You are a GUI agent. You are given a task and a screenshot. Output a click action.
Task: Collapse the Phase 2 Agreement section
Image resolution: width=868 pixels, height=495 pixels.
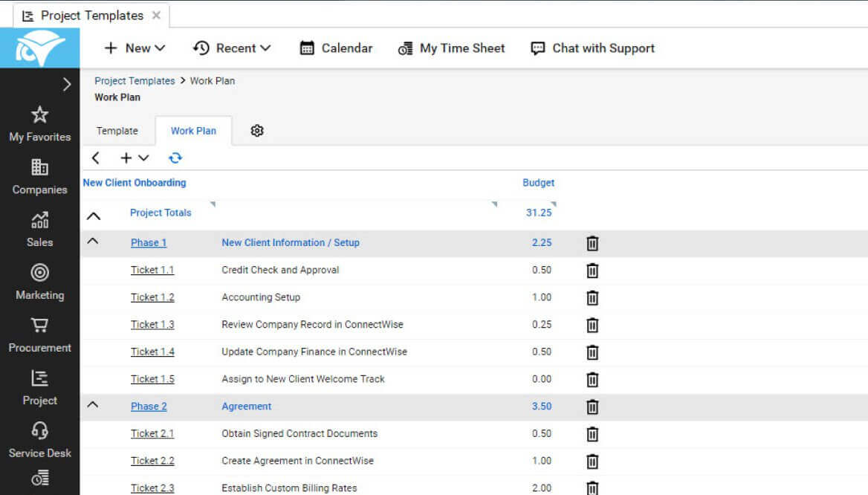[x=93, y=405]
